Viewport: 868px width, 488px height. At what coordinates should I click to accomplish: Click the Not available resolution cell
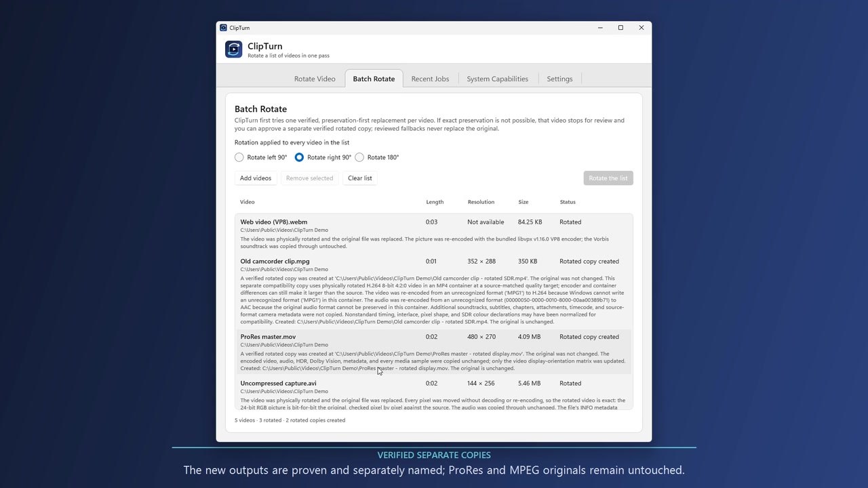486,222
